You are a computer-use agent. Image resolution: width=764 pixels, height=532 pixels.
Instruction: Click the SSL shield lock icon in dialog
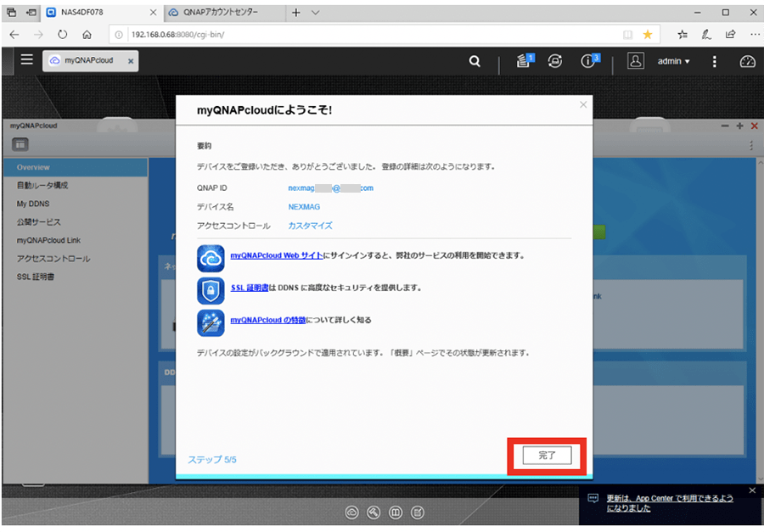coord(211,290)
